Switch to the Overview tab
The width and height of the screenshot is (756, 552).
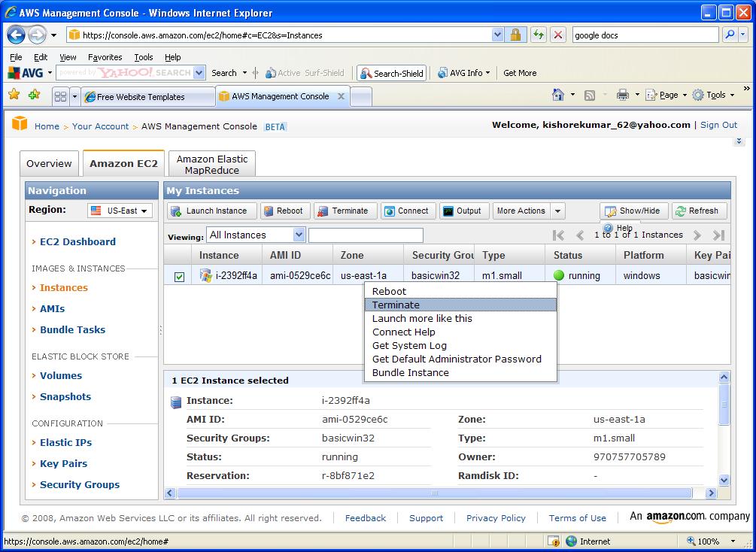click(49, 163)
